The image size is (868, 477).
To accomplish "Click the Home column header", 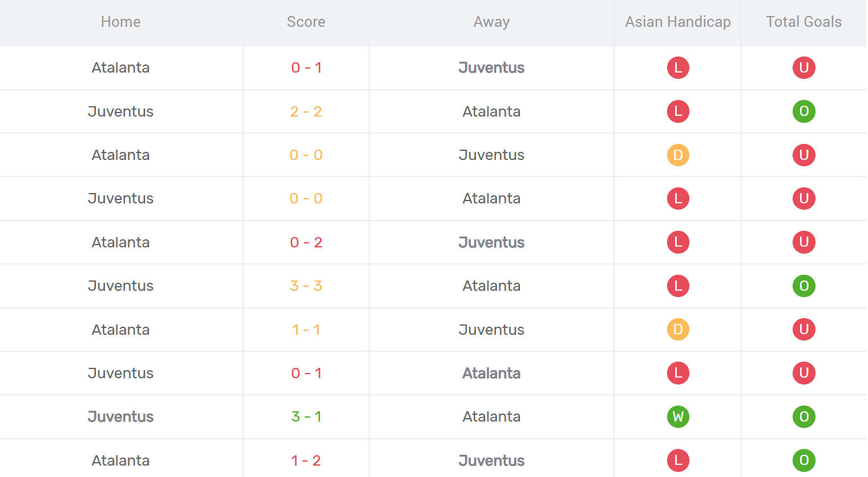I will [120, 22].
